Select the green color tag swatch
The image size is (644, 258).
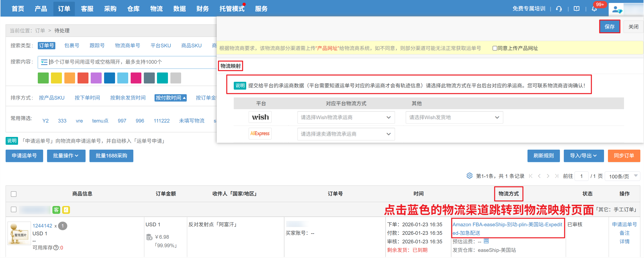43,78
